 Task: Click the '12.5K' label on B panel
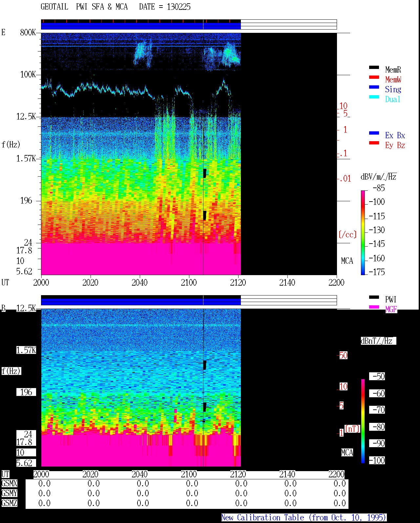point(26,308)
